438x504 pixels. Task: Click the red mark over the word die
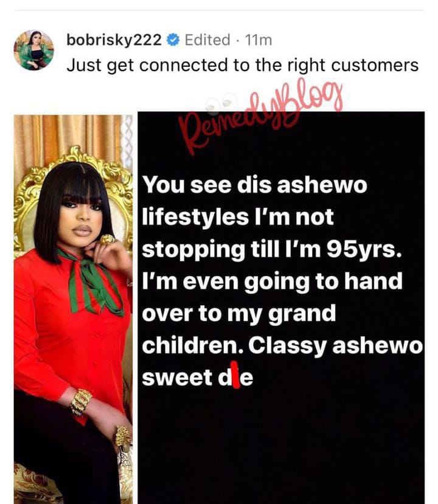(x=235, y=375)
